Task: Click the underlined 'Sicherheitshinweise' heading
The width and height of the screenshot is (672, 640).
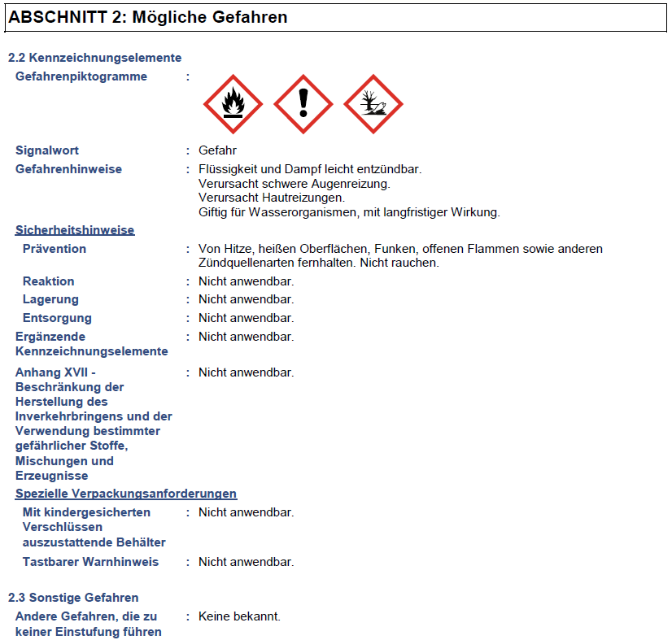Action: click(75, 230)
